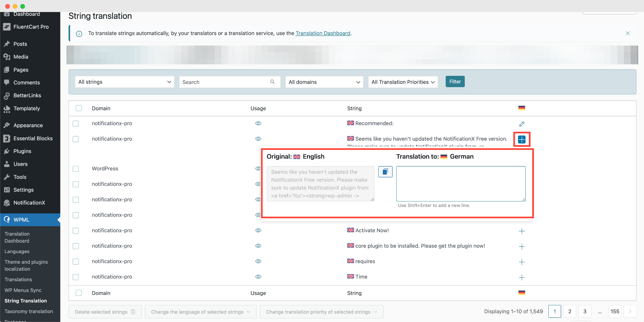Select the checkbox for the Time string row

coord(76,277)
